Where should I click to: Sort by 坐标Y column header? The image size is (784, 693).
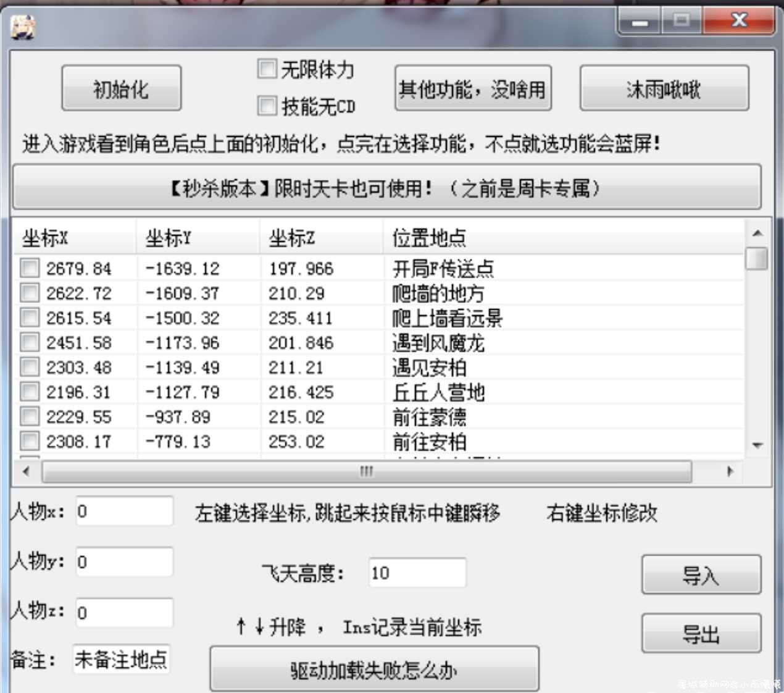click(x=198, y=237)
